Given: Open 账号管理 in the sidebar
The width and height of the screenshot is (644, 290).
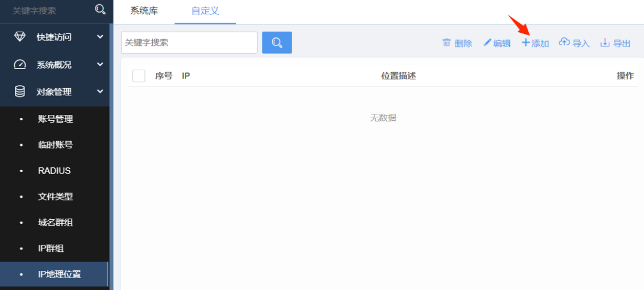Looking at the screenshot, I should point(54,119).
